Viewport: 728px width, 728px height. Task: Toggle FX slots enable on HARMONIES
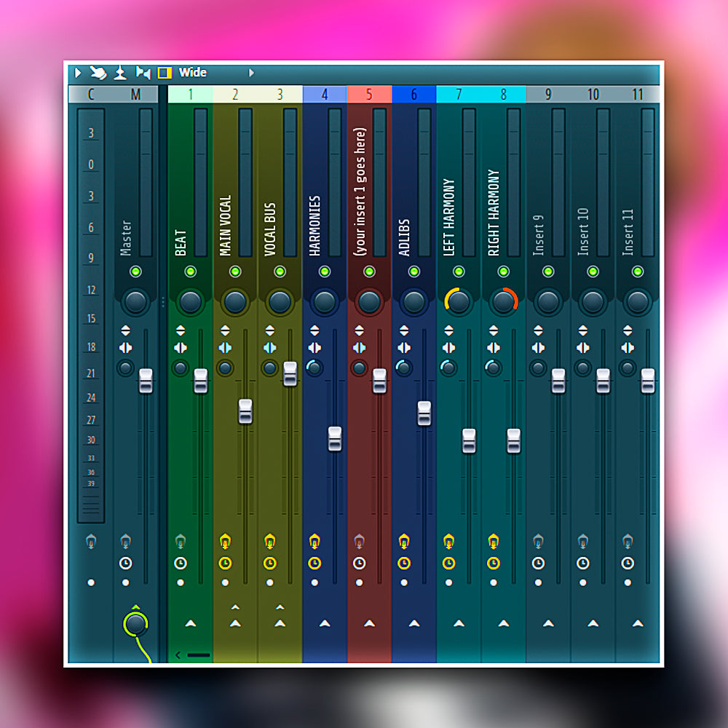314,542
